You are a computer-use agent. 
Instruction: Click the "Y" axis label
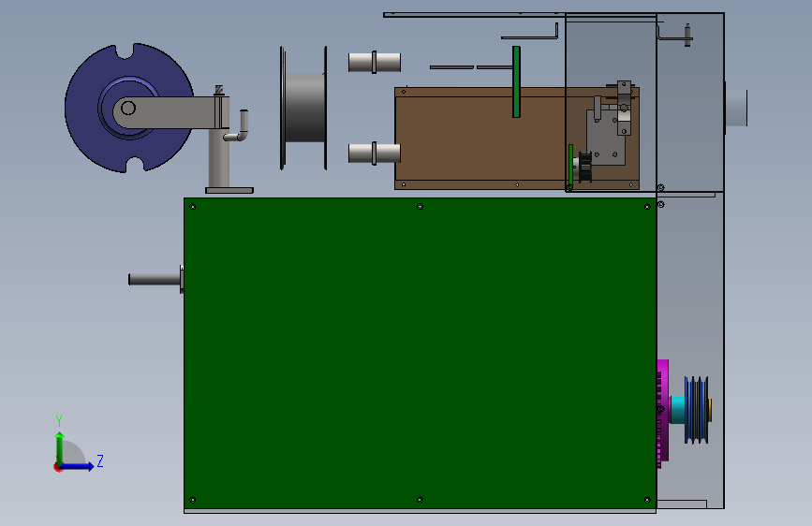click(x=59, y=420)
